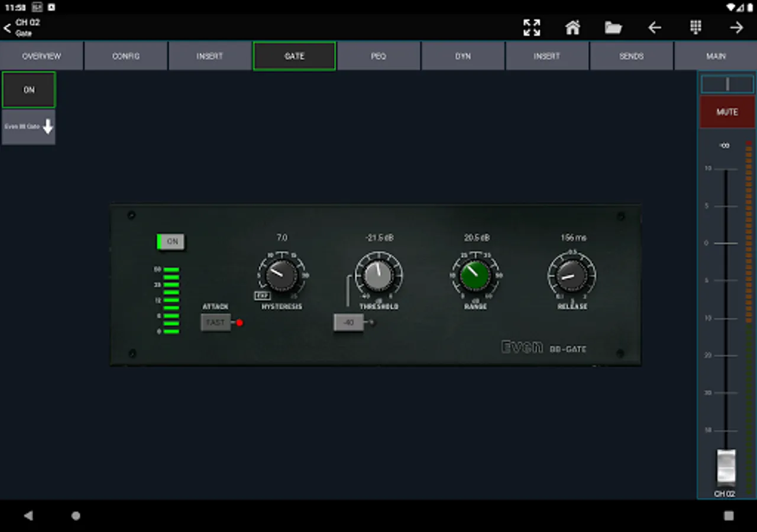This screenshot has height=532, width=757.
Task: Toggle the gate ON button at top left
Action: click(x=29, y=90)
